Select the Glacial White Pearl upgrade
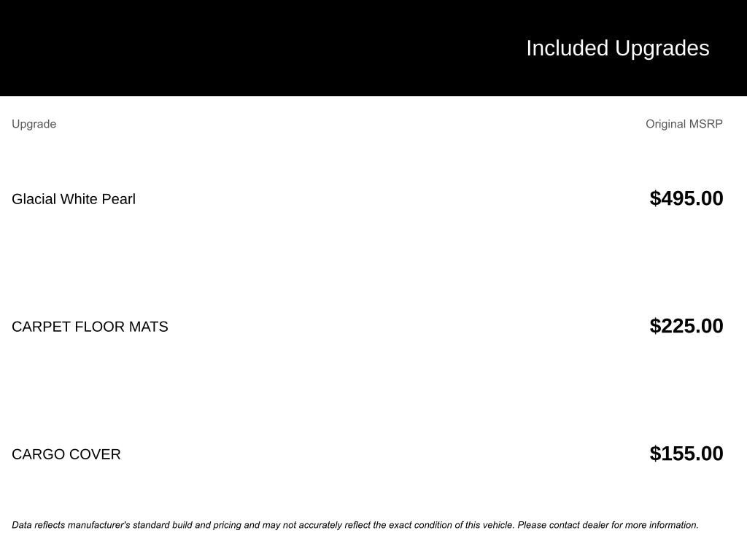 coord(74,199)
